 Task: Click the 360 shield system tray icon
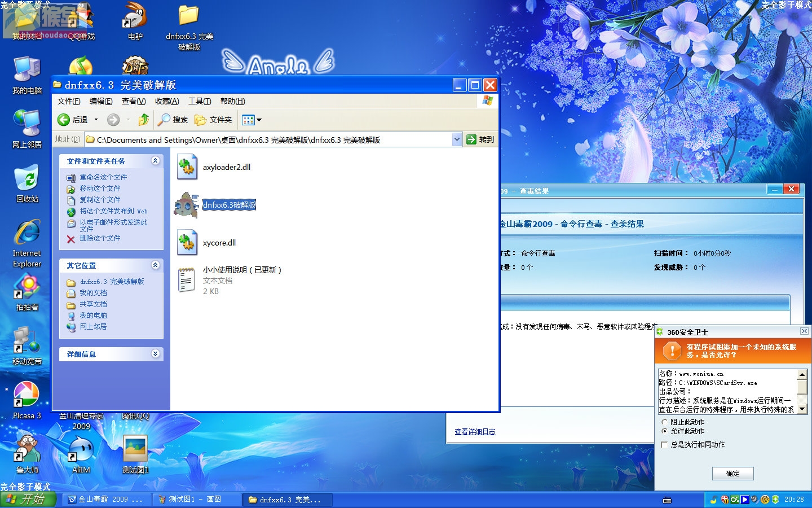[775, 500]
